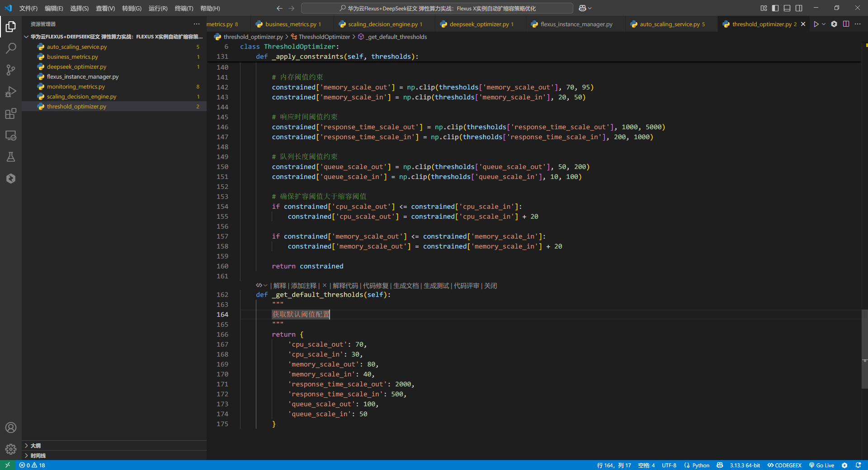Open the Remote Explorer view
Screen dimensions: 868x470
point(11,135)
